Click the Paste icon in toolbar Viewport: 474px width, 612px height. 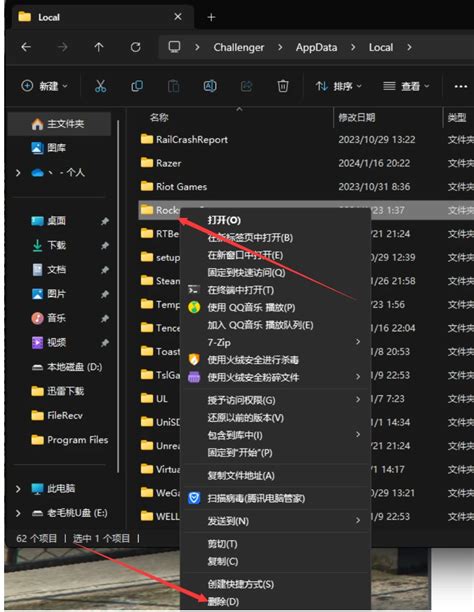173,86
